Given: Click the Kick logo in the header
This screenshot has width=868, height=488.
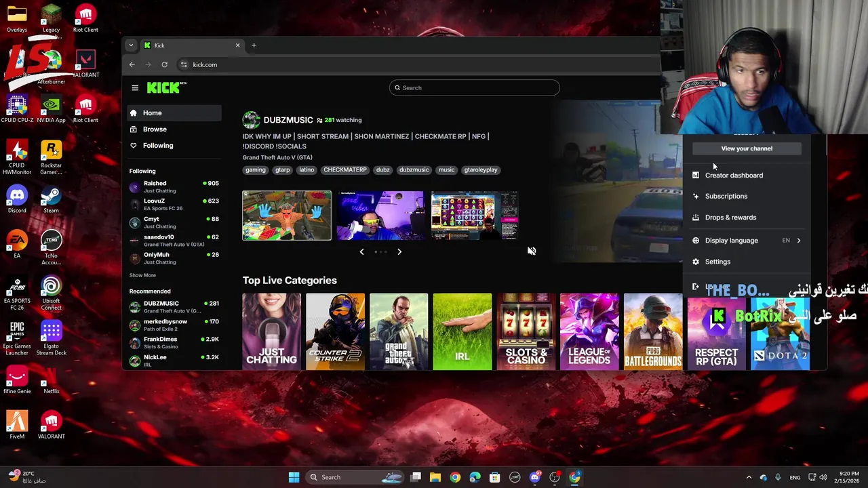Looking at the screenshot, I should (x=166, y=87).
